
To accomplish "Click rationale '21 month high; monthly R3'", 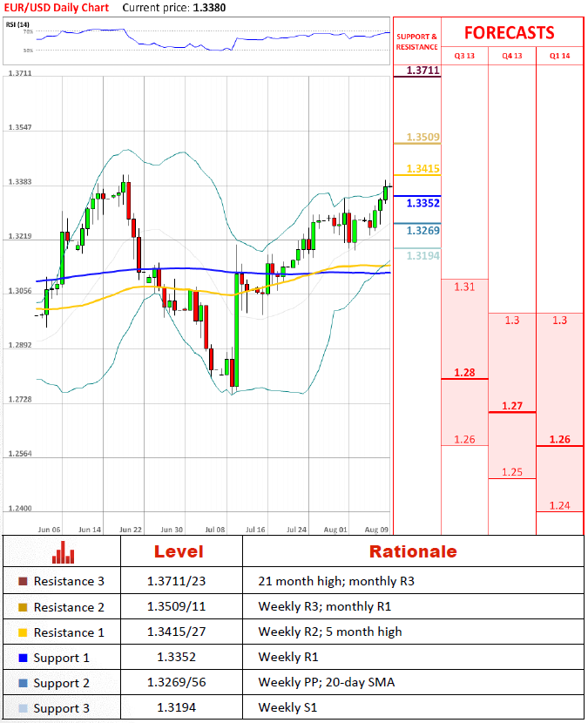I will tap(336, 581).
